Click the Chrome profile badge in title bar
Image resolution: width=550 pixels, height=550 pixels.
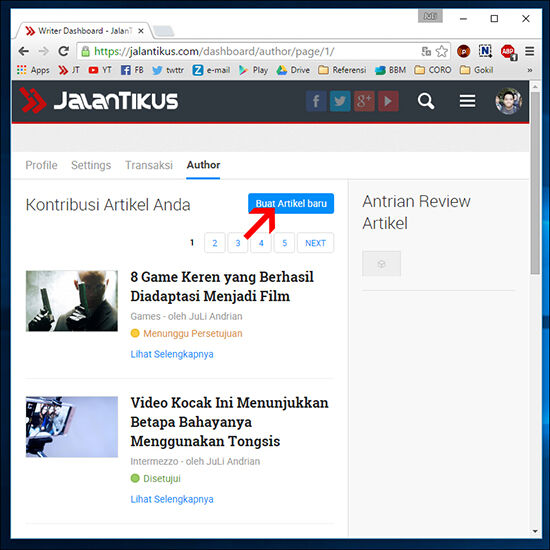[x=430, y=16]
